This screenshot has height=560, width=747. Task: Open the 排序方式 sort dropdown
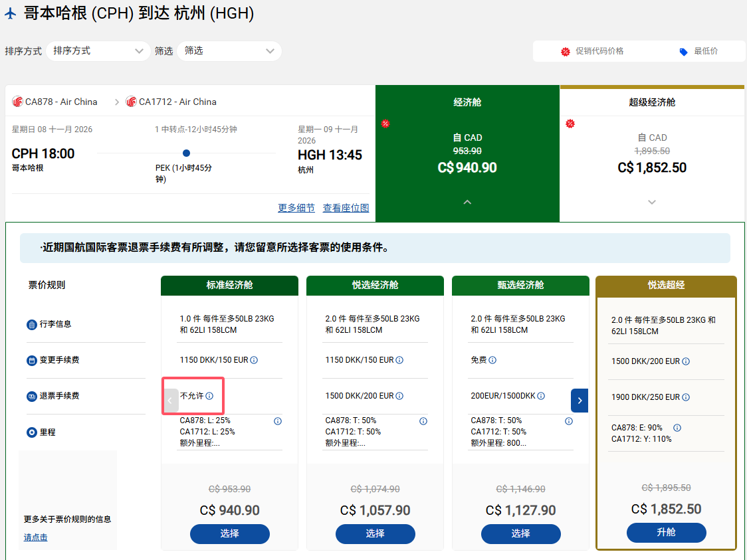tap(98, 51)
